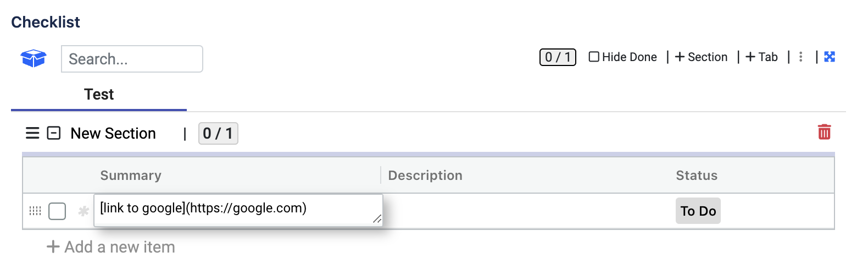Click the Search input field
868x274 pixels.
[x=132, y=59]
